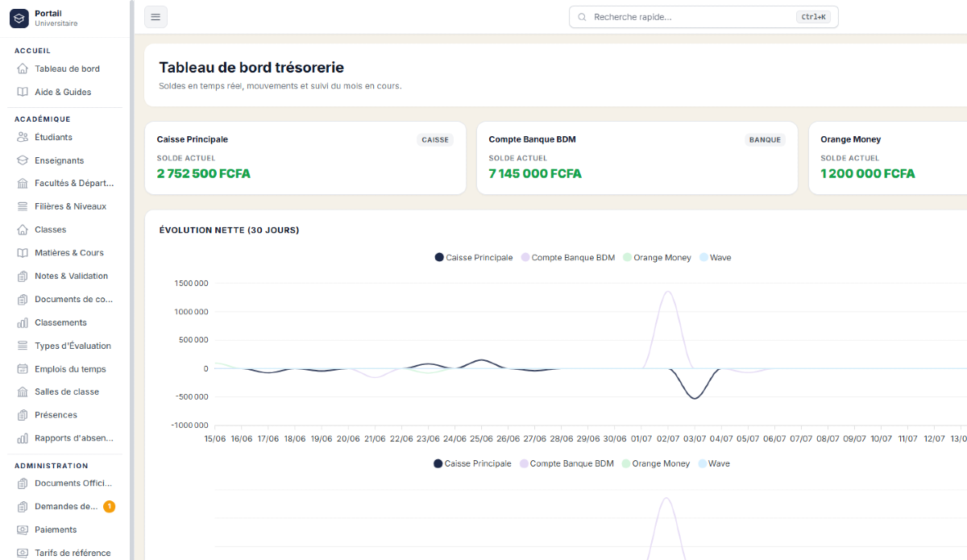Open Tableau de bord in the sidebar
The height and width of the screenshot is (560, 967).
point(68,68)
